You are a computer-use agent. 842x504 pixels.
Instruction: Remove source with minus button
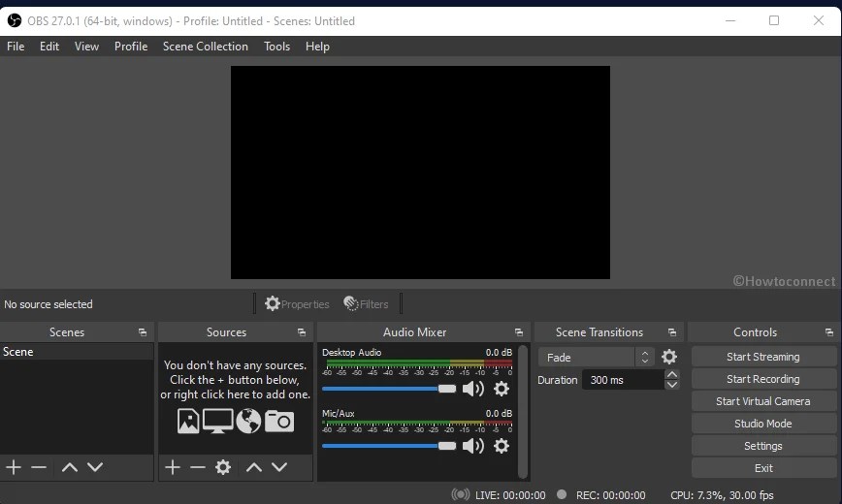coord(198,467)
